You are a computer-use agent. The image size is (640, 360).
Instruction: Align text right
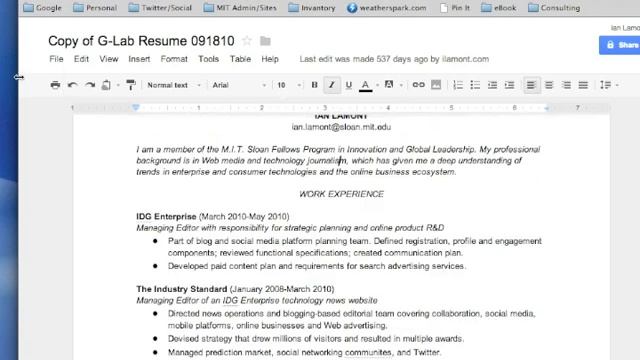click(x=566, y=85)
